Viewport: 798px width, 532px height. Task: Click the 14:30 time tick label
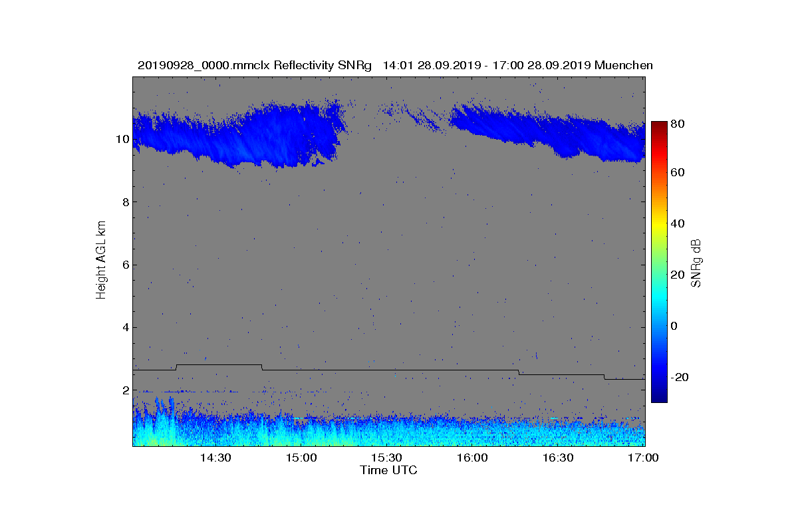215,458
